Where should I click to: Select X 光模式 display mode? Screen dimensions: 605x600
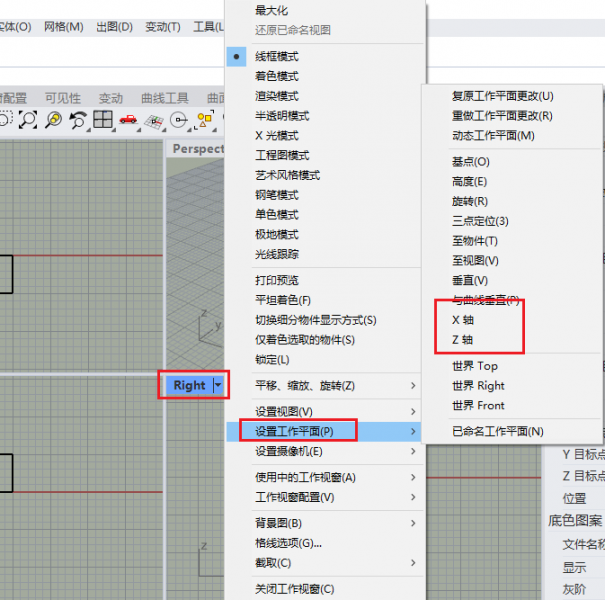coord(276,136)
